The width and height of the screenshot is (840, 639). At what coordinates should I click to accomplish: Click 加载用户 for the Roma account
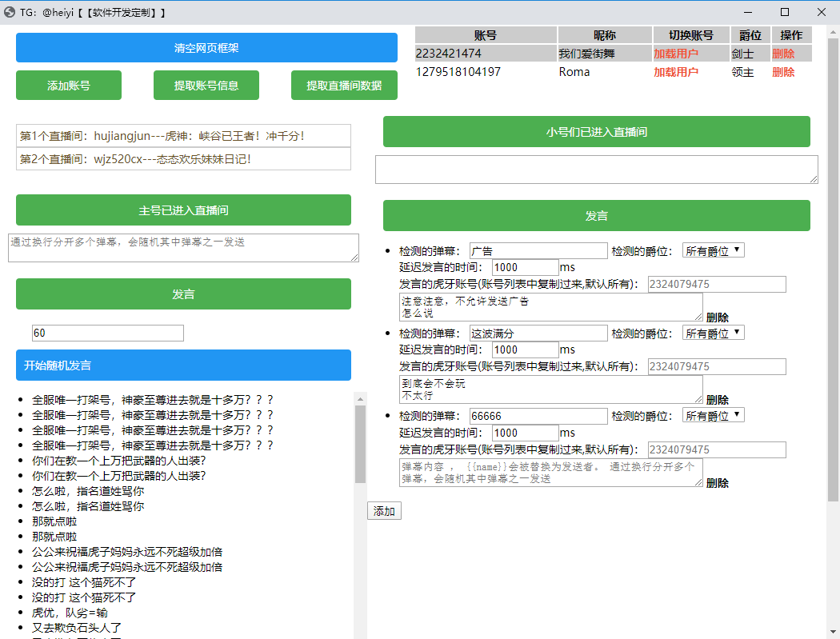(x=675, y=72)
